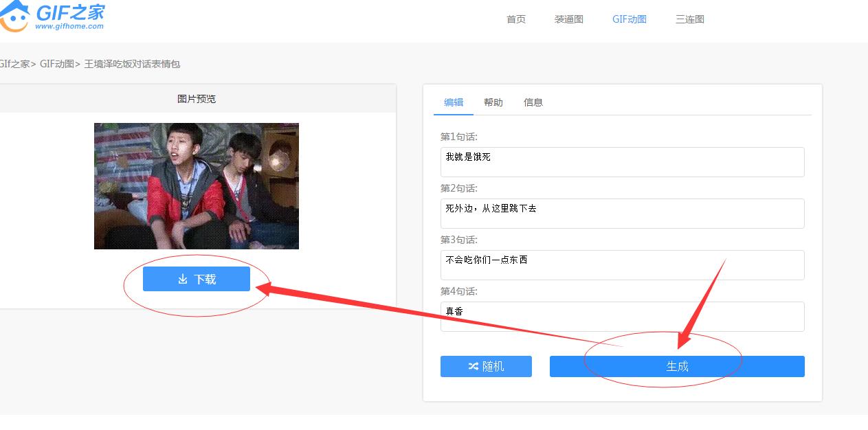Click into the 第2句话 text box
Screen dimensions: 868x430
pyautogui.click(x=622, y=214)
